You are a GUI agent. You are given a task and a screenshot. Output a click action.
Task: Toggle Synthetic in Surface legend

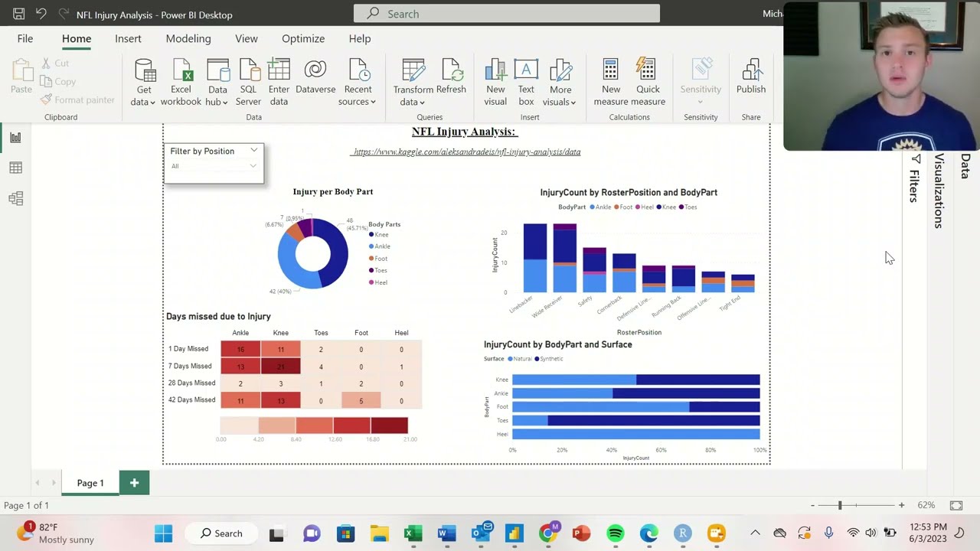(549, 358)
